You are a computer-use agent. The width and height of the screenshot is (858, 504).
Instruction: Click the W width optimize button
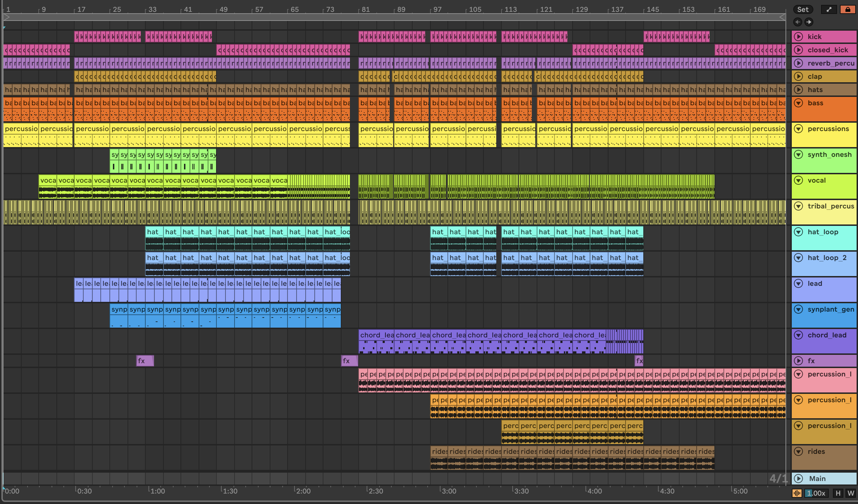click(850, 493)
